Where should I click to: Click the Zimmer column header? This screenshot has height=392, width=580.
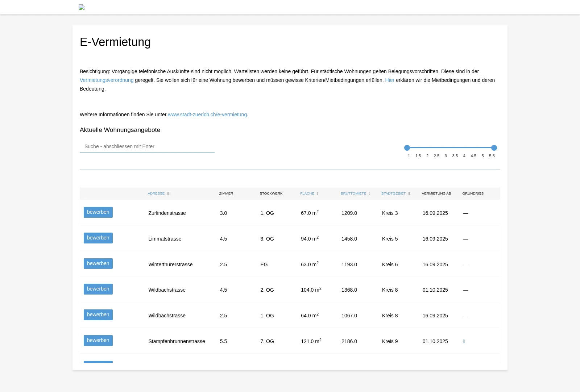coord(226,193)
